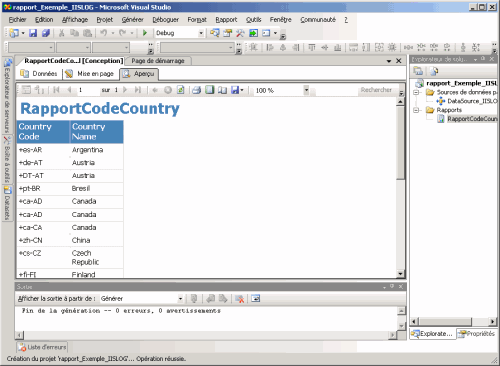Click the current page number field
This screenshot has width=500, height=366.
[x=88, y=90]
